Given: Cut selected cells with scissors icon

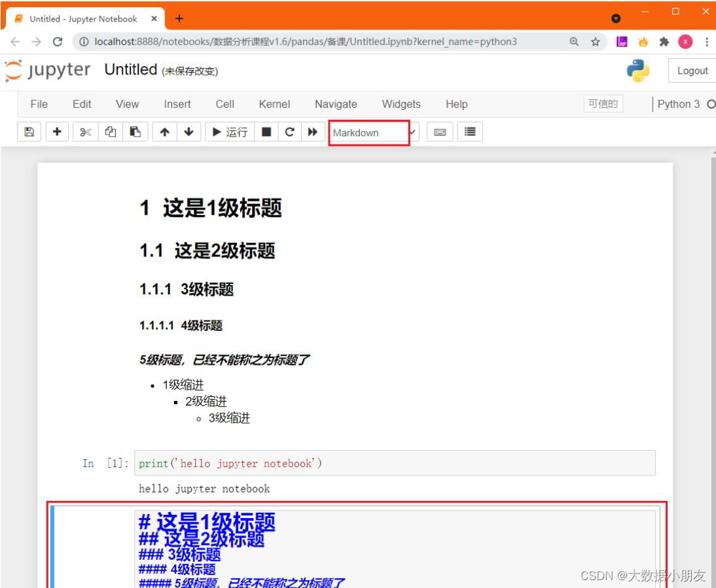Looking at the screenshot, I should coord(85,132).
